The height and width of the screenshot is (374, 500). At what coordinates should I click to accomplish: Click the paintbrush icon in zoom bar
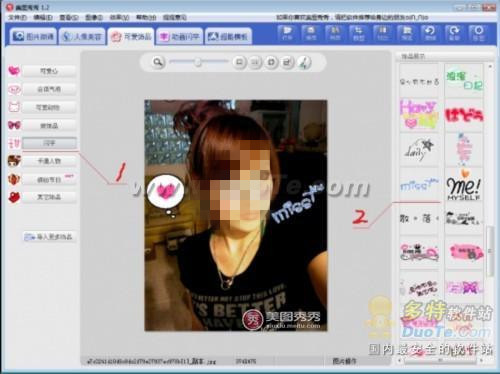[303, 62]
